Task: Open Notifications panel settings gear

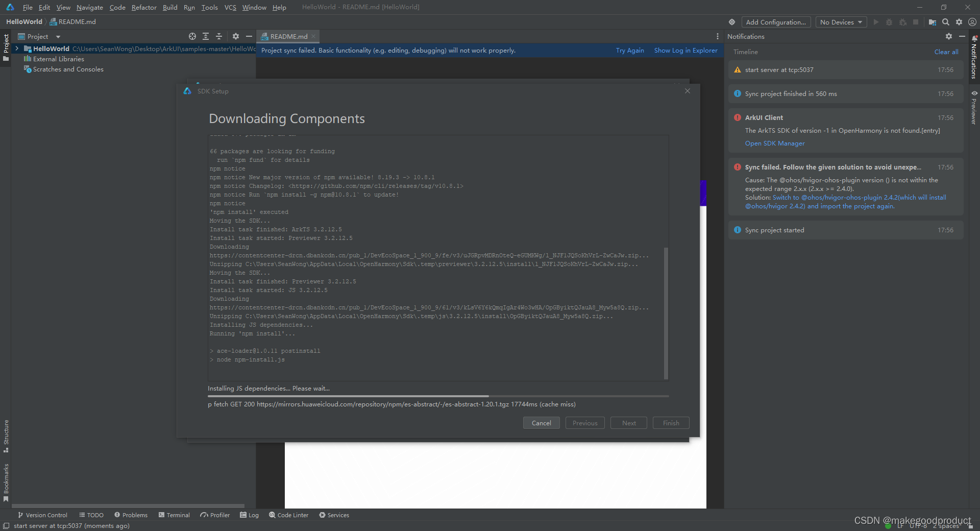Action: [949, 36]
